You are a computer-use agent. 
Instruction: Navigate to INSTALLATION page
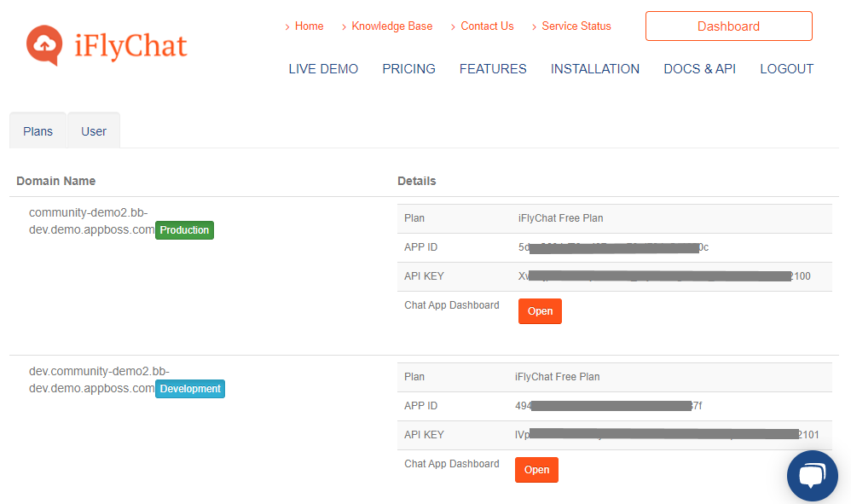click(x=595, y=69)
